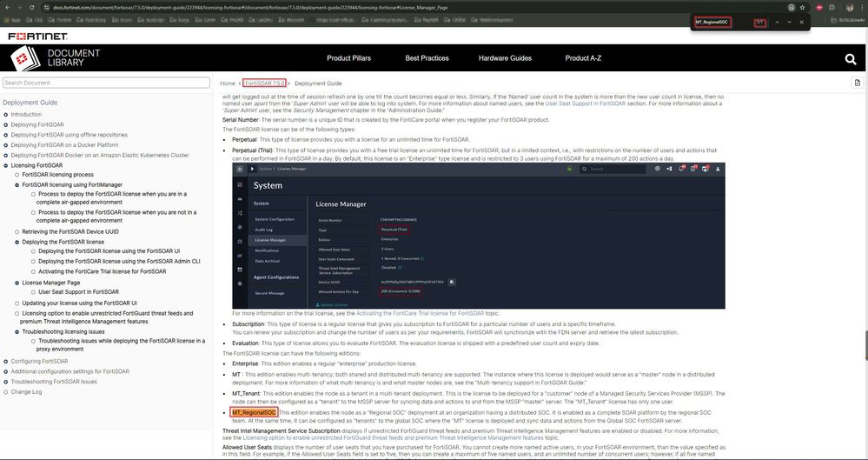Follow Activating the FortiCare Trial license link
The width and height of the screenshot is (868, 460).
[420, 313]
